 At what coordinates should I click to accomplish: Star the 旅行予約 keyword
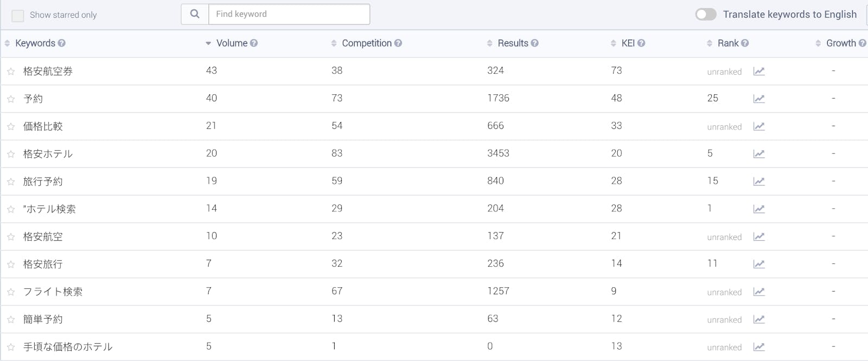(11, 182)
